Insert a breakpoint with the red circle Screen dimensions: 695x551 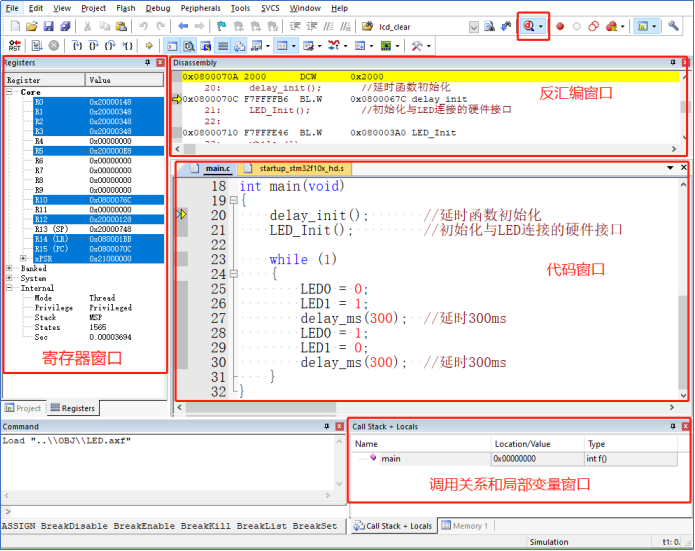560,27
